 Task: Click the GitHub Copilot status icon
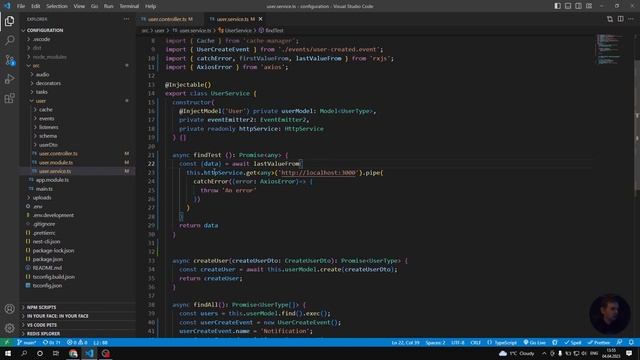pyautogui.click(x=555, y=342)
